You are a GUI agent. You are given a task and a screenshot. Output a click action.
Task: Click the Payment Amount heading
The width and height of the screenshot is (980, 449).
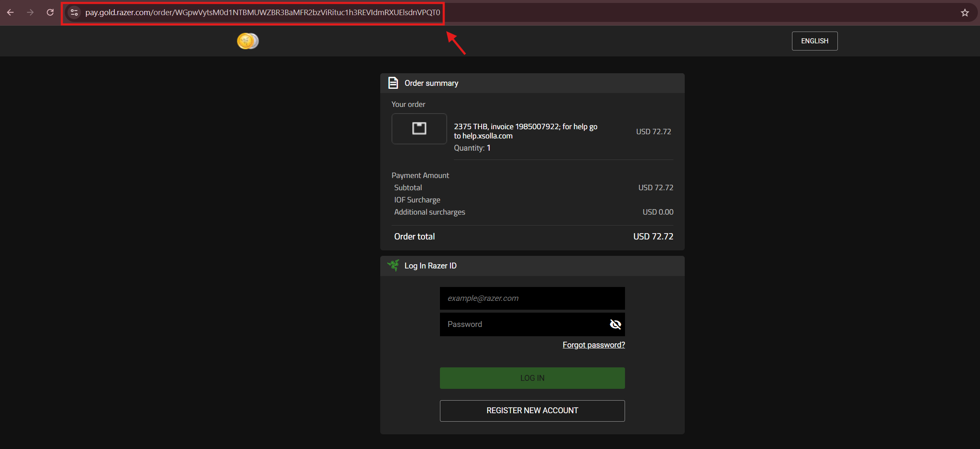click(x=420, y=175)
